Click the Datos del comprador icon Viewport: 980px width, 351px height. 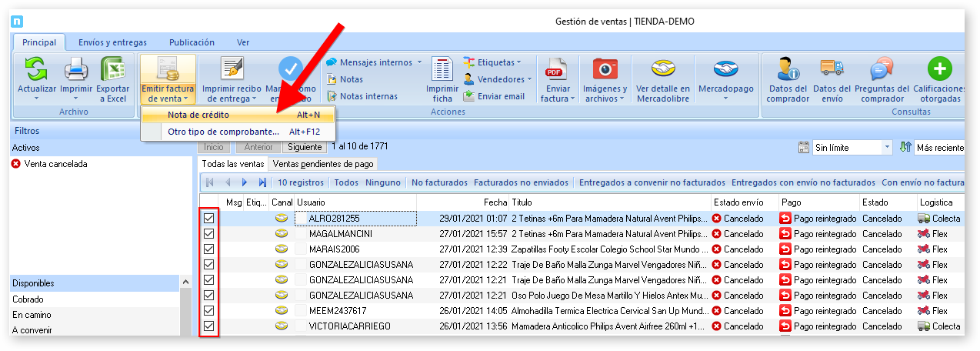[x=788, y=70]
